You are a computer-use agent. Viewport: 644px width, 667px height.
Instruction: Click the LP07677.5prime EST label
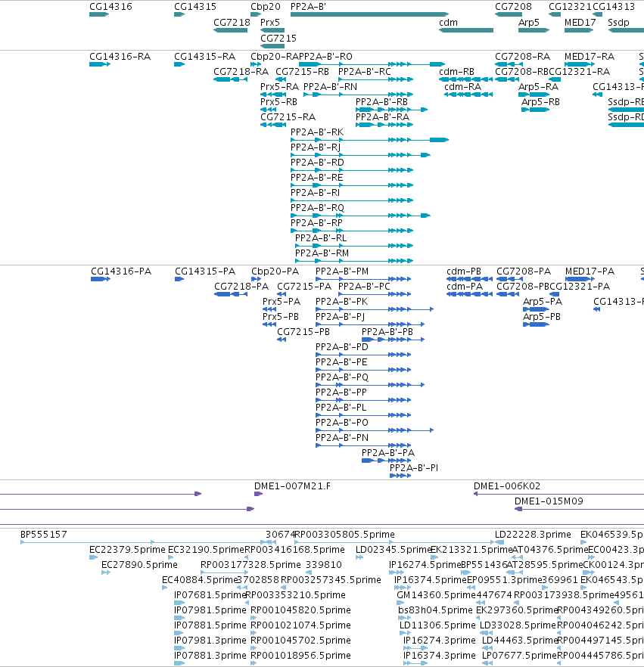tap(519, 656)
